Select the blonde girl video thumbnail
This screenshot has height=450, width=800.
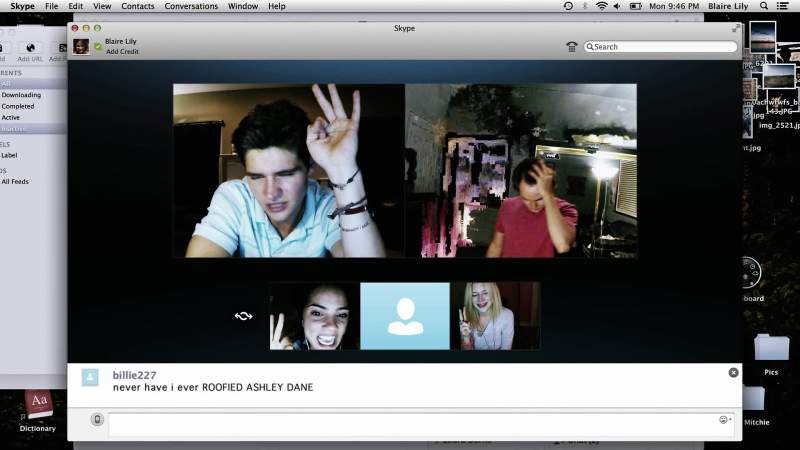(496, 316)
